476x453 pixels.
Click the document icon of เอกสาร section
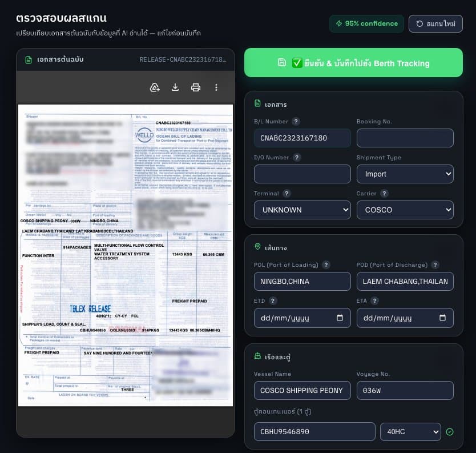tap(257, 103)
